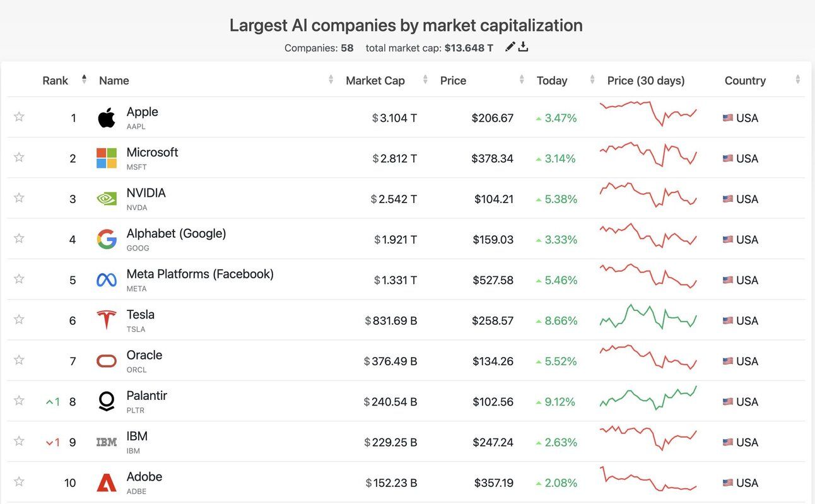This screenshot has height=504, width=815.
Task: Favorite Apple with its star
Action: 19,117
